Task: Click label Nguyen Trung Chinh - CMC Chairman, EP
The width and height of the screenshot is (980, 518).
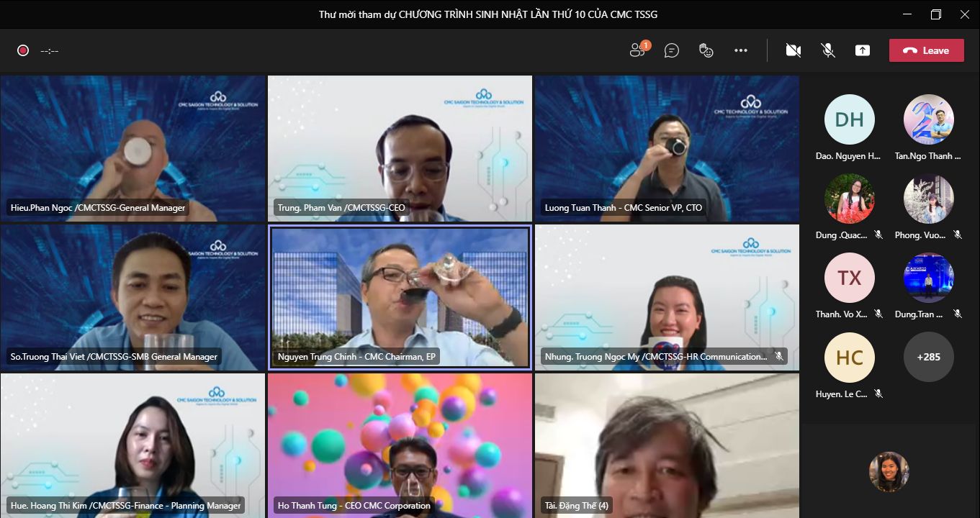Action: [x=356, y=356]
